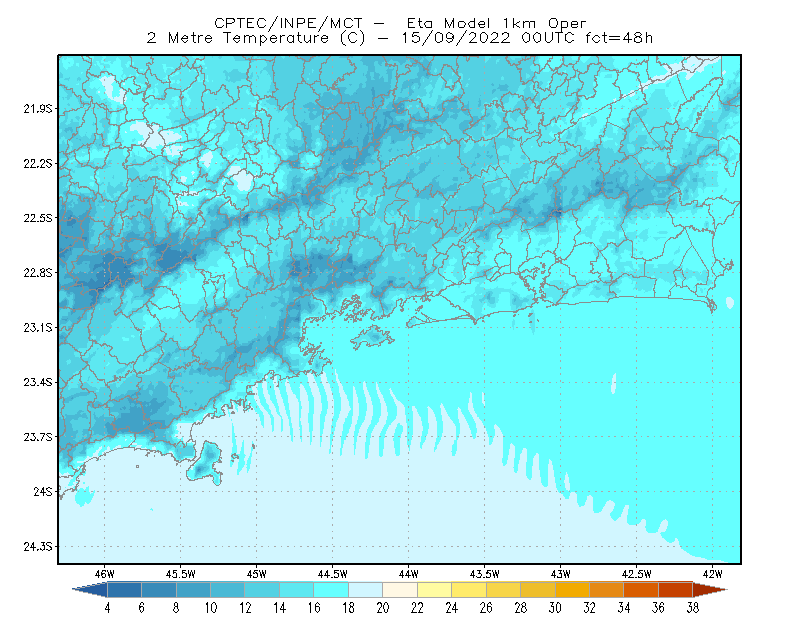Screen dimensions: 800x618
Task: Click the right red arrow of colorbar
Action: click(710, 589)
